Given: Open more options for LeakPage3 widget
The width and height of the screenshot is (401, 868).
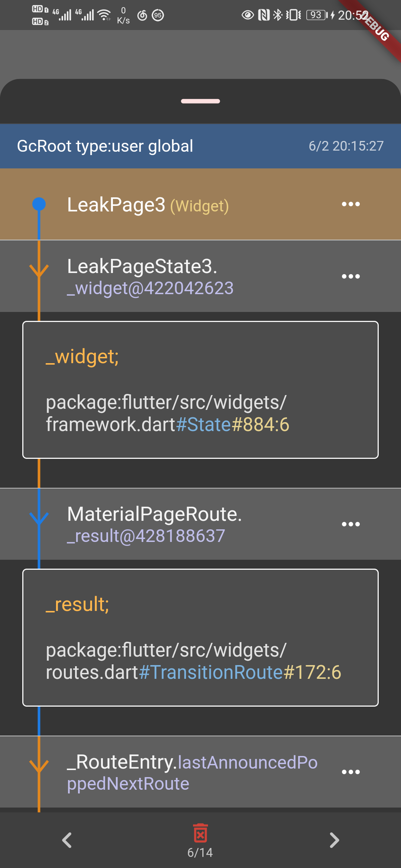Looking at the screenshot, I should 351,204.
